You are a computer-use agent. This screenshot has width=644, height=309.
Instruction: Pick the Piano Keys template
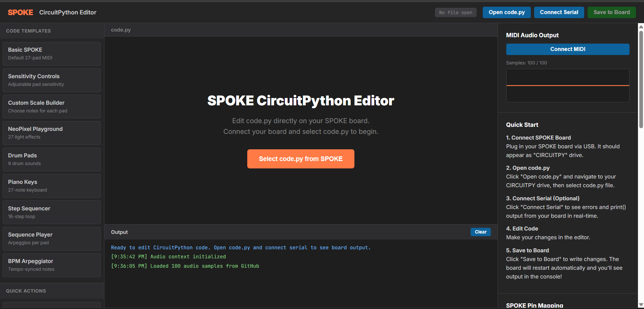tap(52, 186)
